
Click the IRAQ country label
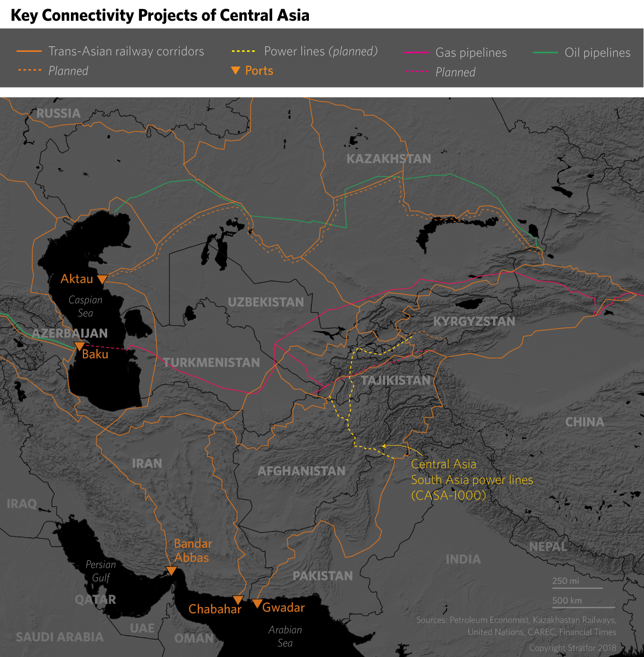point(22,504)
